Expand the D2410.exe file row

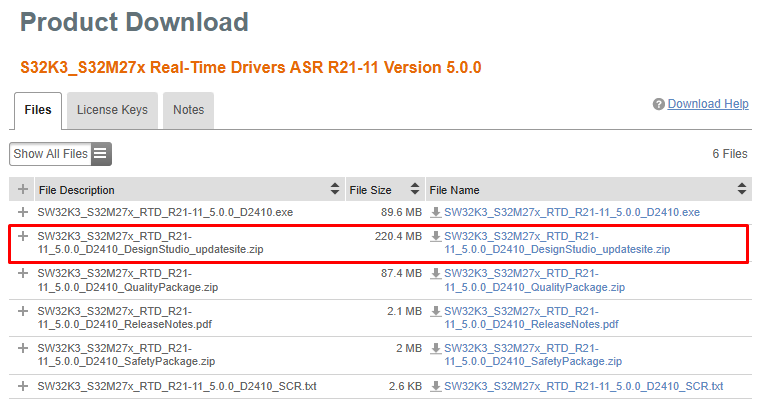[23, 212]
